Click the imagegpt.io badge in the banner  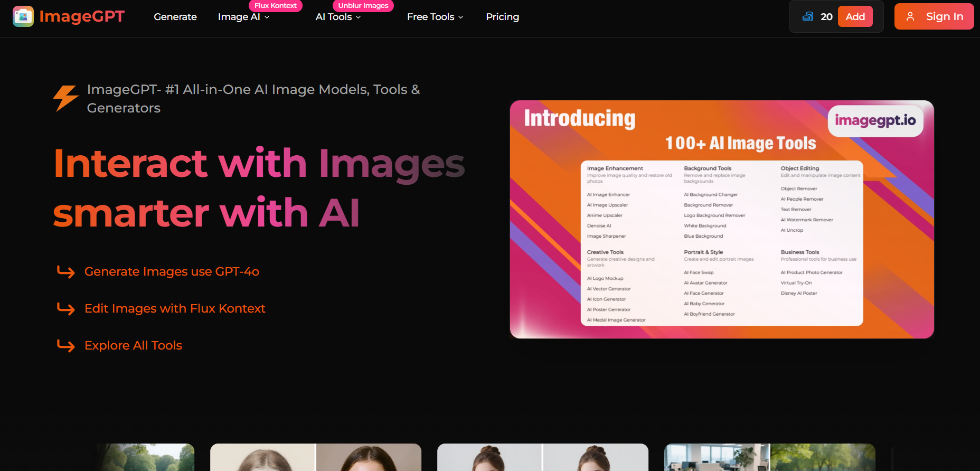[x=875, y=121]
